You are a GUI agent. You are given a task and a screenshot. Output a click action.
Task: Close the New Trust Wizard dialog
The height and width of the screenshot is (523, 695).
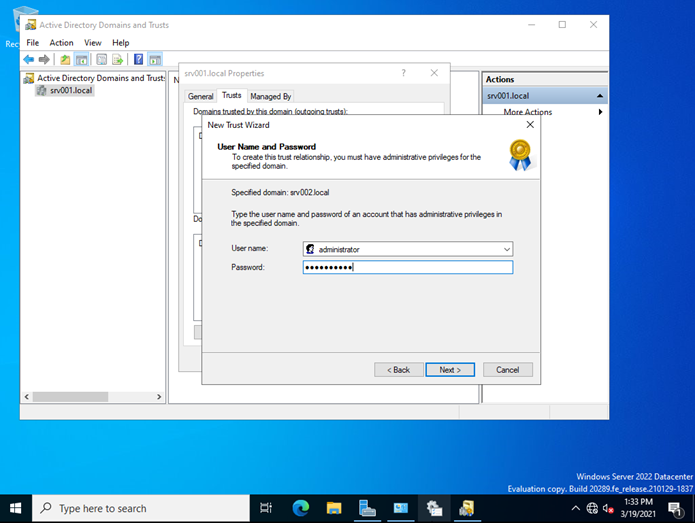coord(530,125)
